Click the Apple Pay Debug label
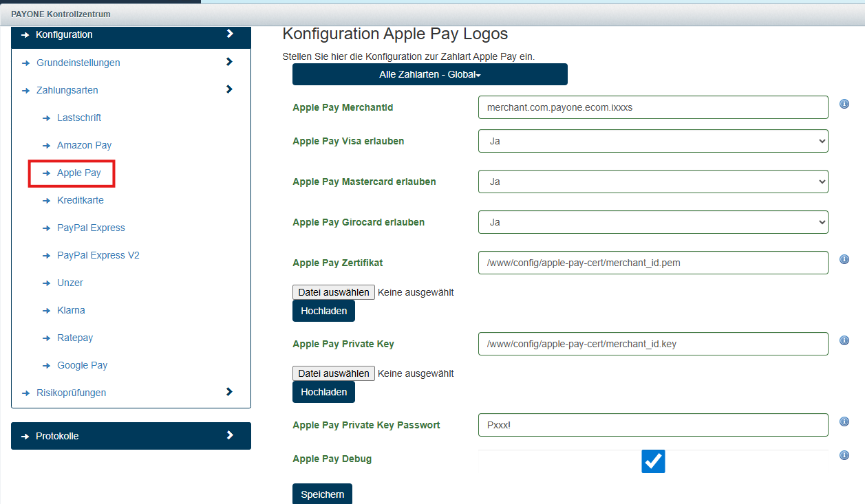865x504 pixels. point(332,459)
